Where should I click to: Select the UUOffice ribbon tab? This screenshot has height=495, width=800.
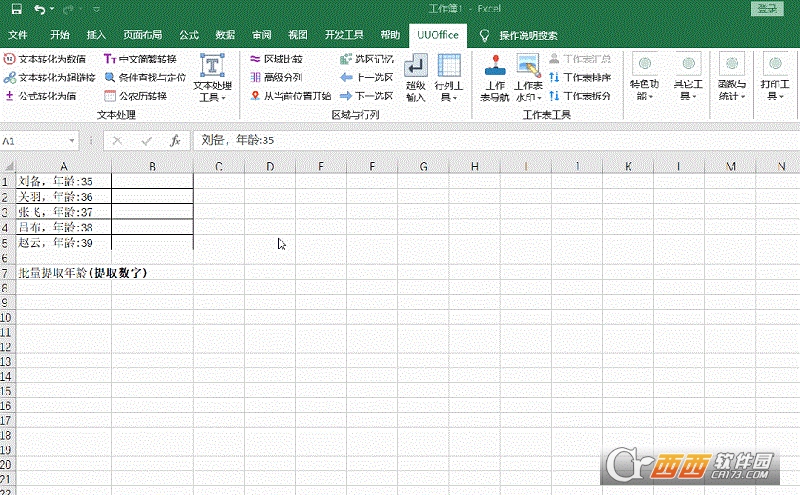click(x=438, y=35)
